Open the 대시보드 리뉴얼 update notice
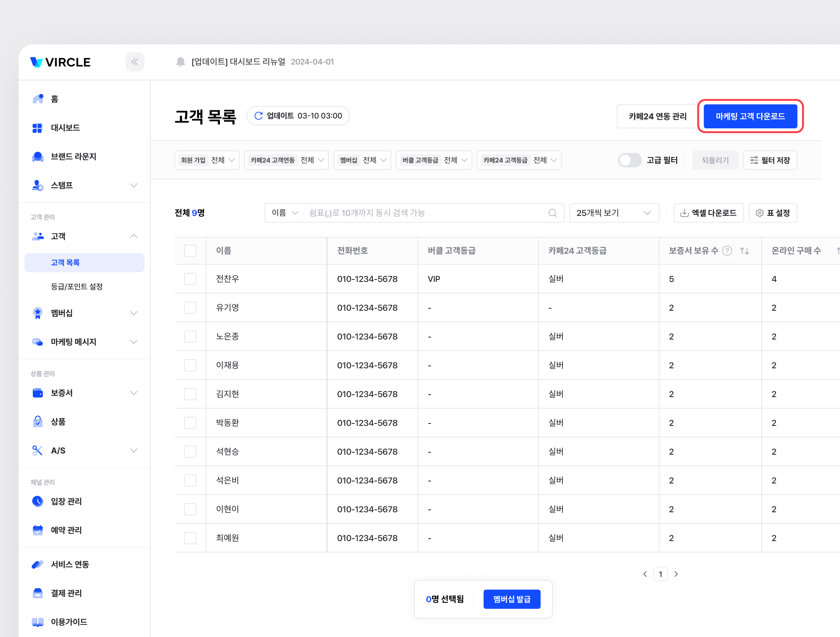 238,62
